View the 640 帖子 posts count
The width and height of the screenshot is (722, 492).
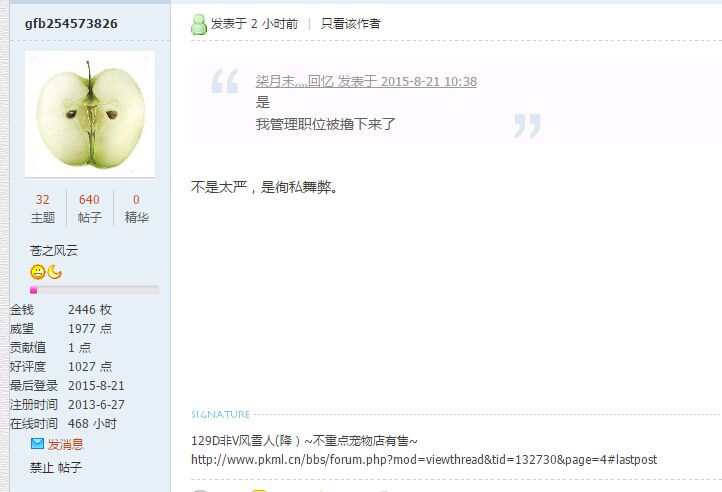coord(89,208)
